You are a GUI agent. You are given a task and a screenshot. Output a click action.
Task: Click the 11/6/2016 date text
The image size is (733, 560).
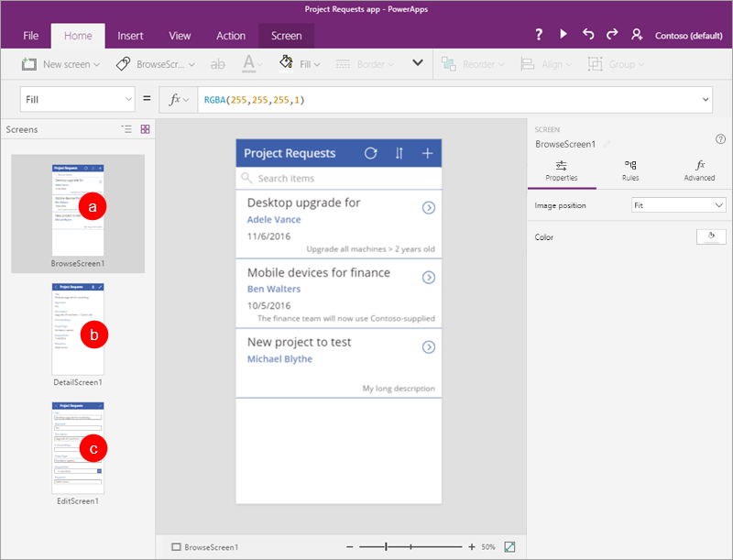click(x=268, y=236)
